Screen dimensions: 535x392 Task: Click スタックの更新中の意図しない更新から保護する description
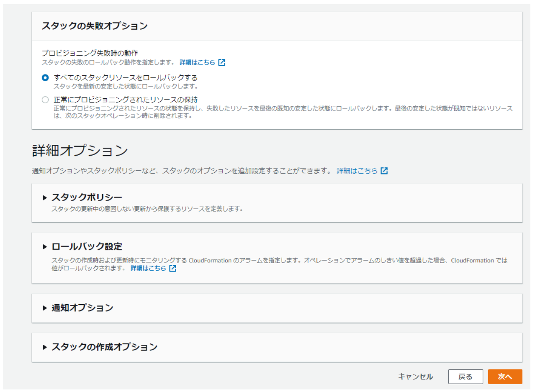pyautogui.click(x=147, y=209)
